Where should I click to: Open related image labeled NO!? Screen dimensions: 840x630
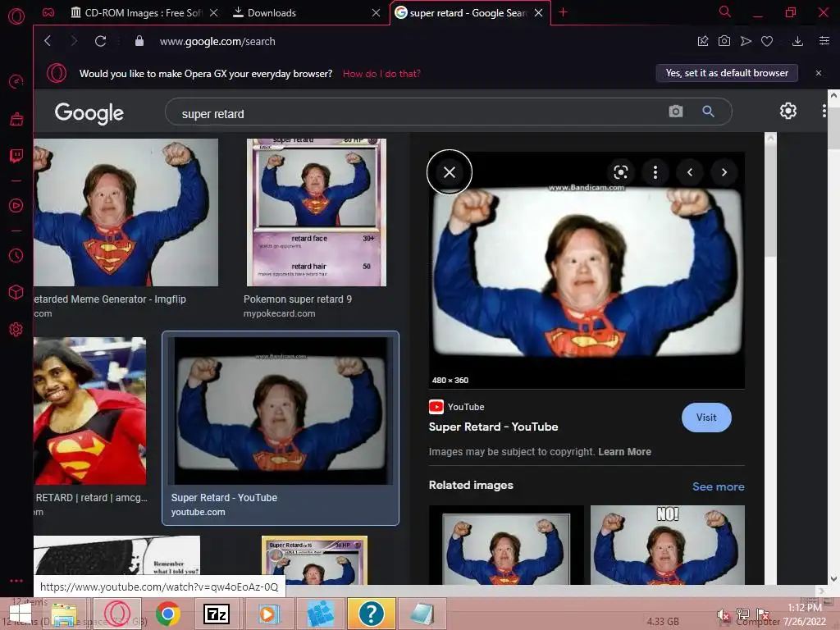pos(668,545)
